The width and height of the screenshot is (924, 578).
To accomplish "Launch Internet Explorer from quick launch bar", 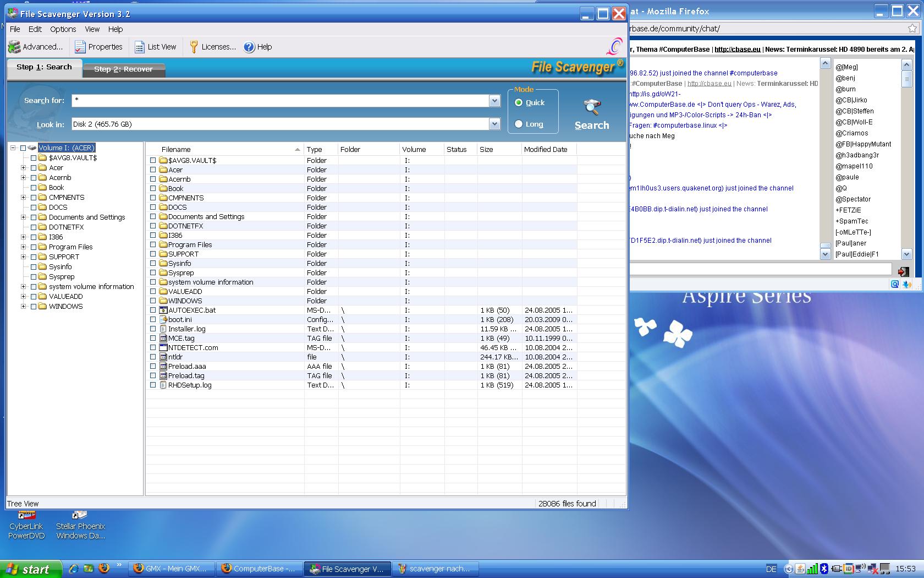I will [x=74, y=569].
